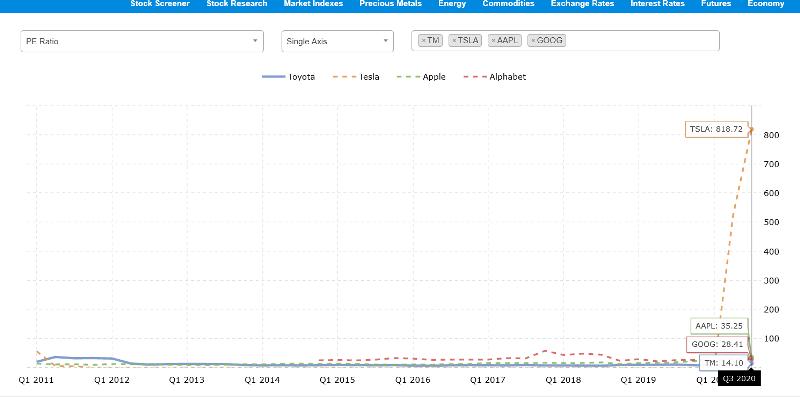The image size is (800, 397).
Task: Open the Stock Research menu
Action: (x=237, y=4)
